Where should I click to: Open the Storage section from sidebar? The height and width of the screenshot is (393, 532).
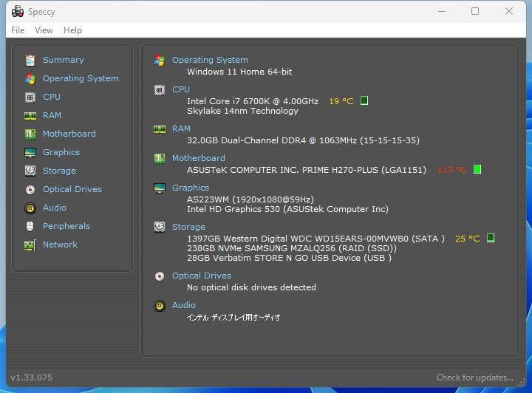(x=59, y=171)
